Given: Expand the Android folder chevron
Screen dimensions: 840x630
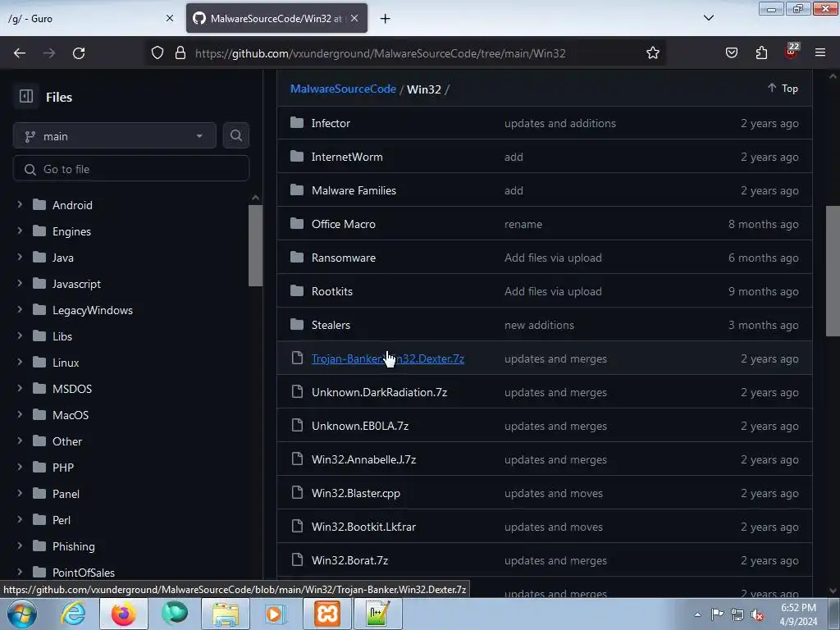Looking at the screenshot, I should (20, 204).
